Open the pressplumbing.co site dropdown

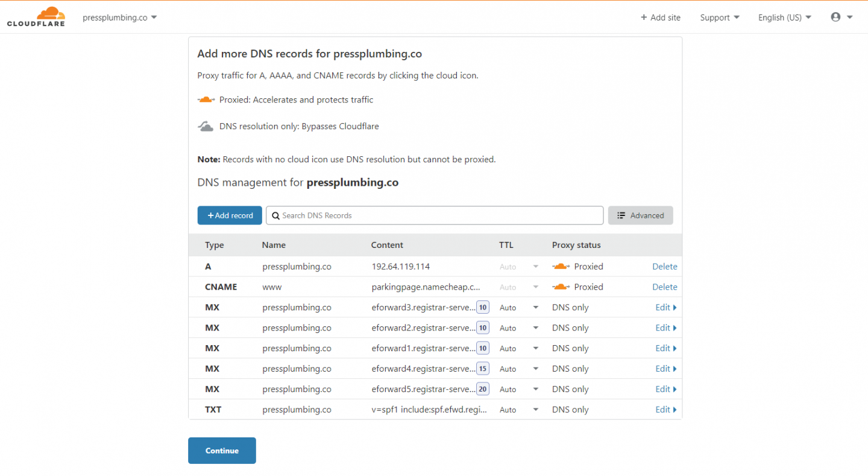[119, 17]
